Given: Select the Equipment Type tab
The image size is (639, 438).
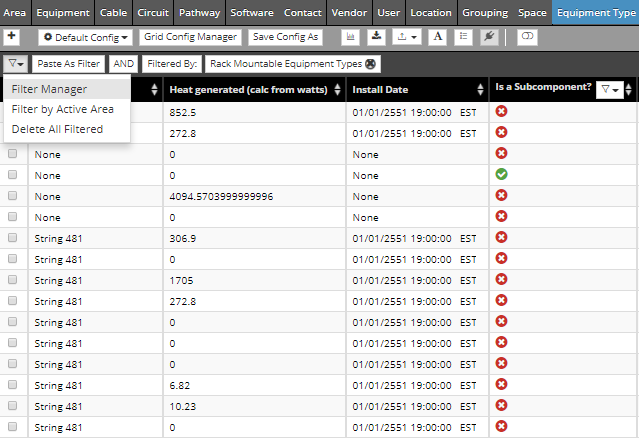Looking at the screenshot, I should point(596,13).
